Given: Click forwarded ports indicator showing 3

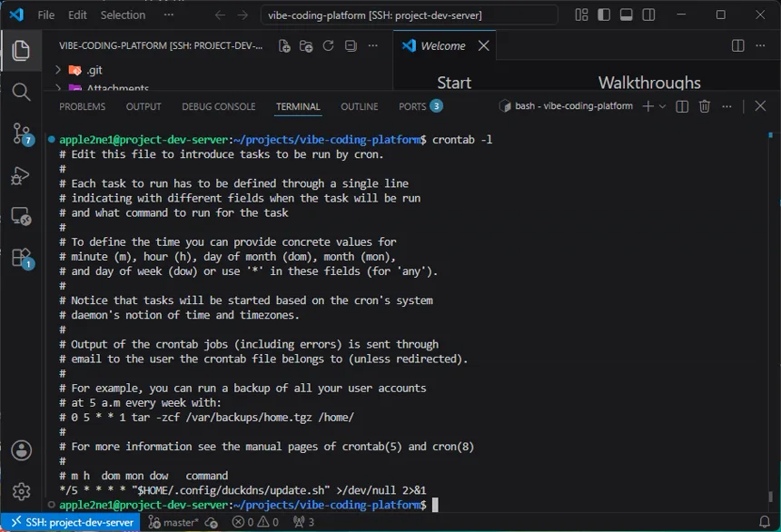Looking at the screenshot, I should tap(303, 522).
